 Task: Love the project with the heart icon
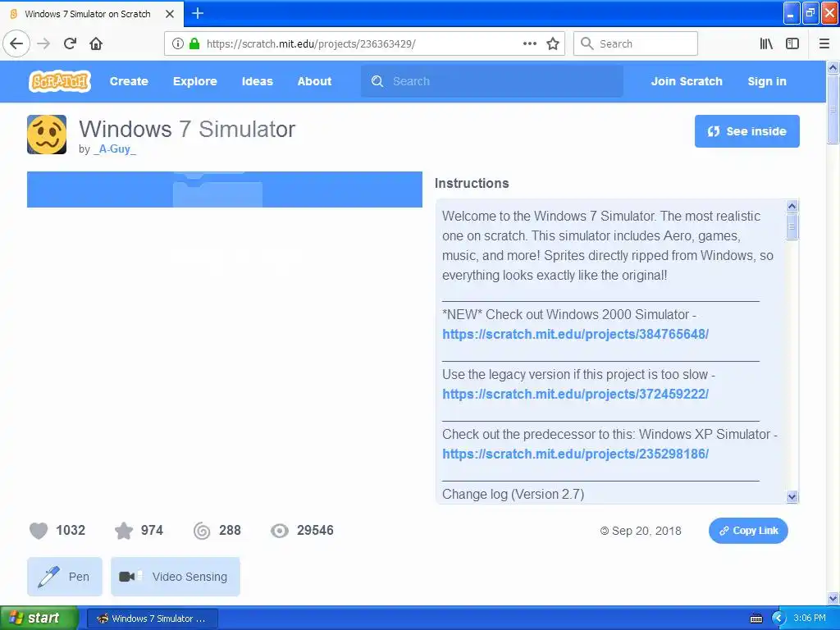[39, 531]
